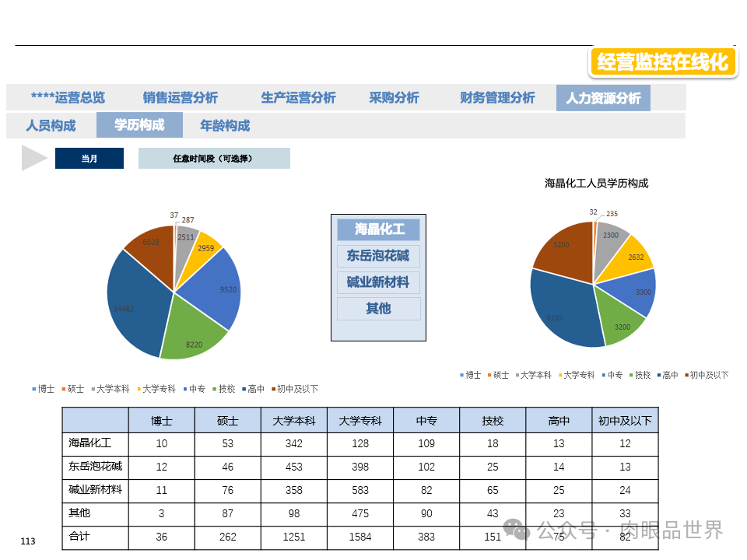Click the 大学本科 table column header

click(294, 421)
